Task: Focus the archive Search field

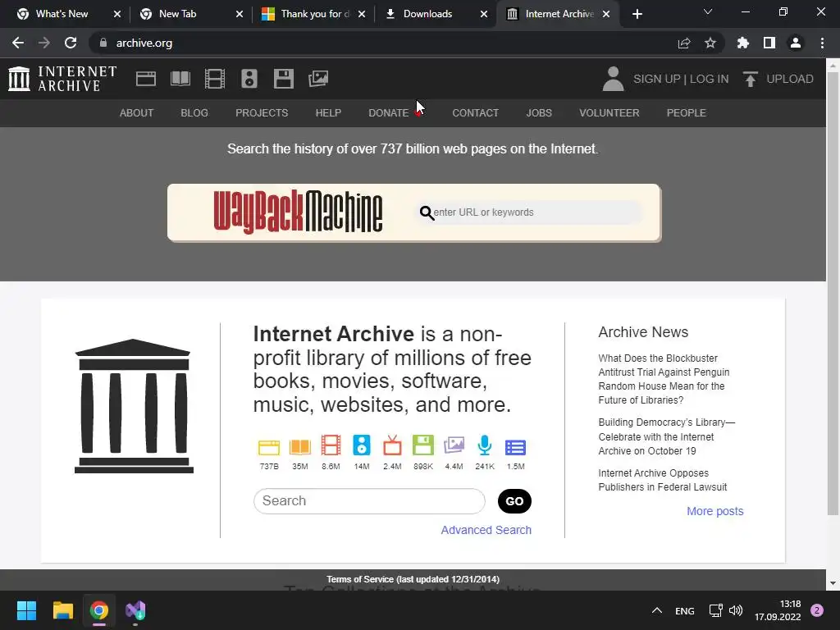Action: [369, 501]
